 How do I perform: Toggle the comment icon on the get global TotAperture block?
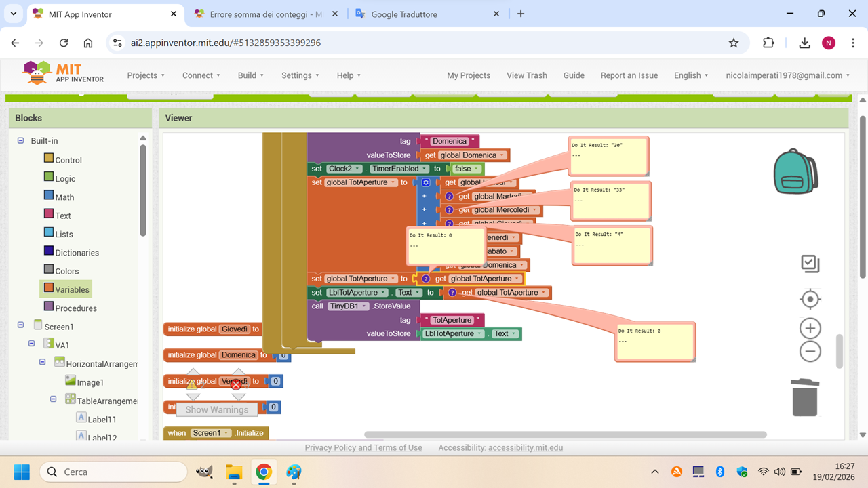pyautogui.click(x=426, y=279)
